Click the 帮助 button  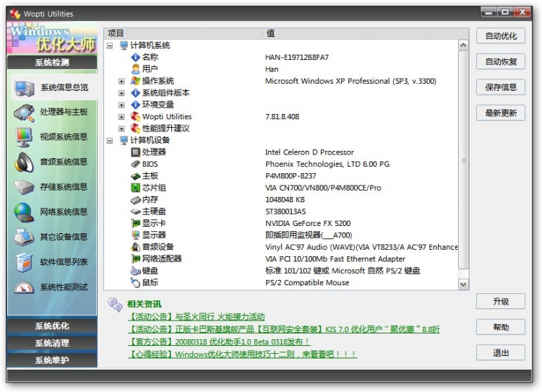click(501, 327)
